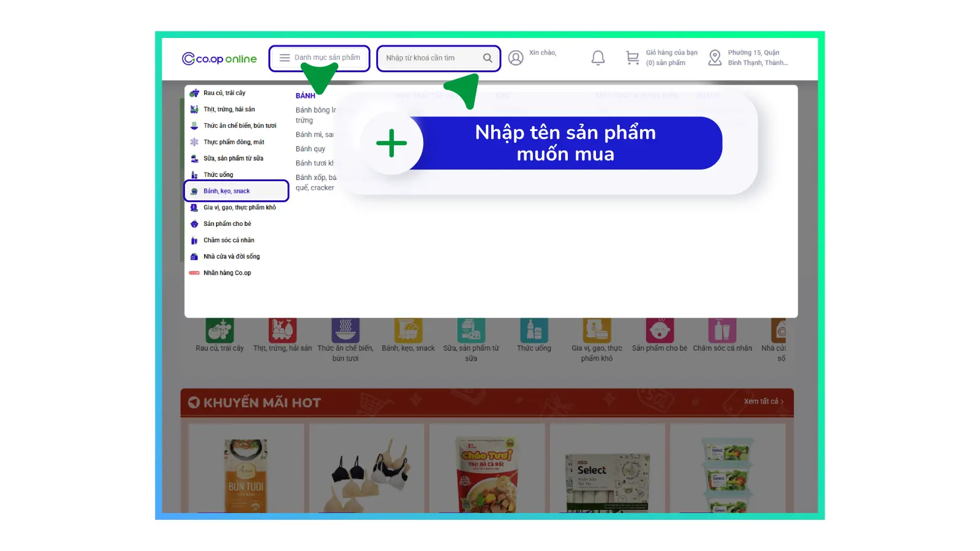Viewport: 980px width, 551px height.
Task: Open the 'Danh mục sản phẩm' menu
Action: tap(319, 58)
